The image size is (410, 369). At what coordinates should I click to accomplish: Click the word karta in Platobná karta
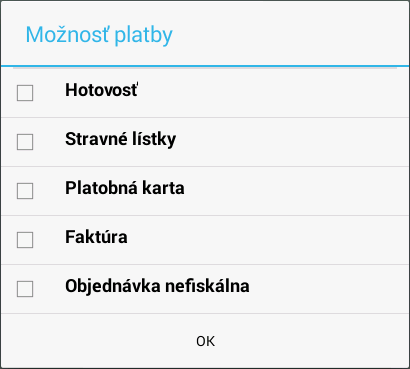[163, 188]
